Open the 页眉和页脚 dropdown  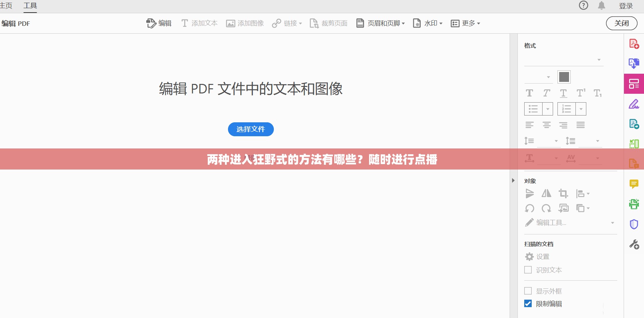pyautogui.click(x=380, y=23)
